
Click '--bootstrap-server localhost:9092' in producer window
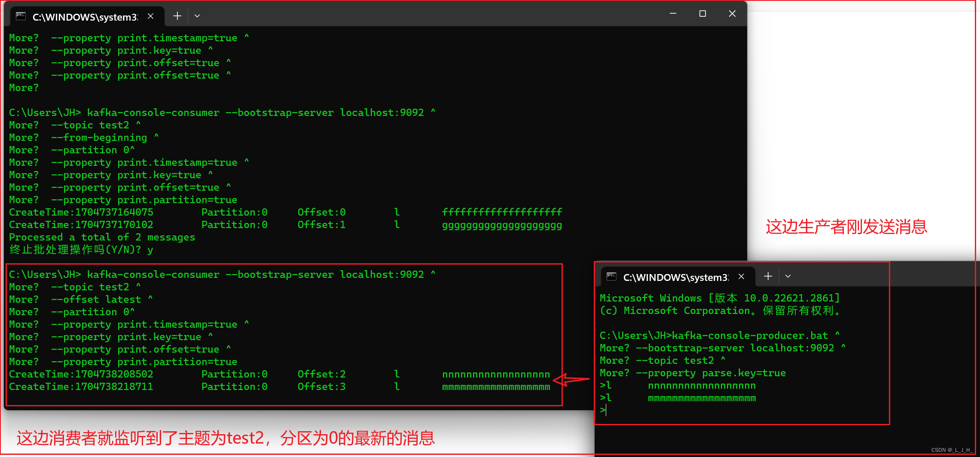[735, 348]
